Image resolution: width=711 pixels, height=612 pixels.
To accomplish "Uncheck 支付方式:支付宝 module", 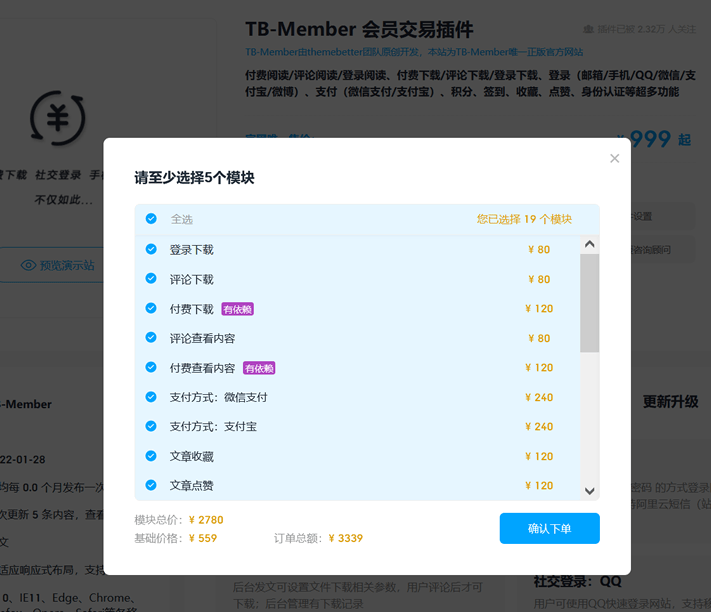I will tap(151, 427).
